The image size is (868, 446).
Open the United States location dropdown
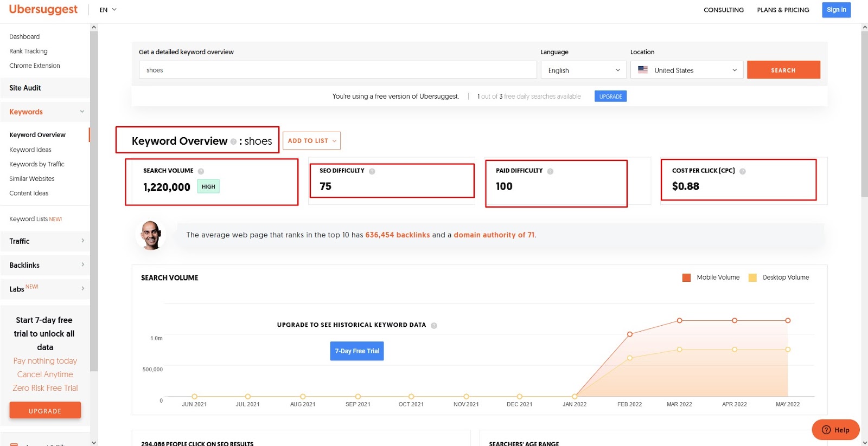coord(687,70)
